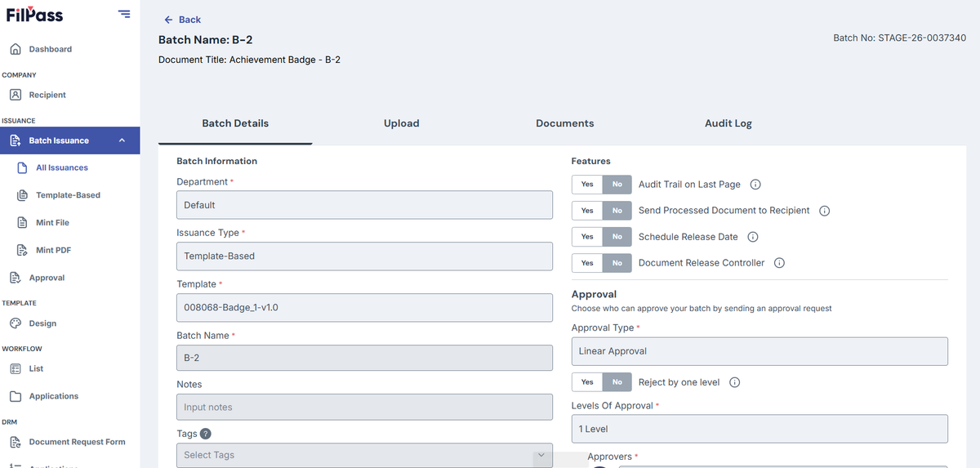Click info icon beside Send Processed Document to Recipient
The image size is (980, 468).
(x=825, y=211)
